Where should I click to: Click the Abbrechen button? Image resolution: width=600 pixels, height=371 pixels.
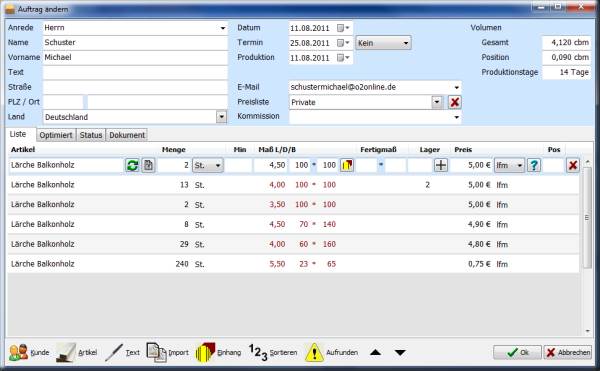point(568,352)
